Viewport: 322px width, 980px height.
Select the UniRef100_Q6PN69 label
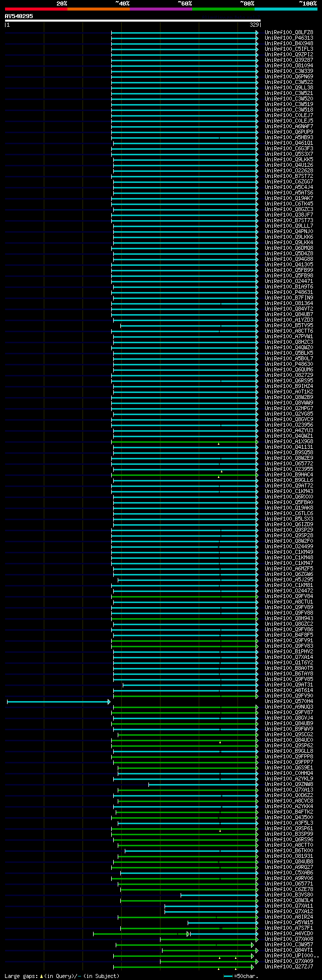point(289,76)
